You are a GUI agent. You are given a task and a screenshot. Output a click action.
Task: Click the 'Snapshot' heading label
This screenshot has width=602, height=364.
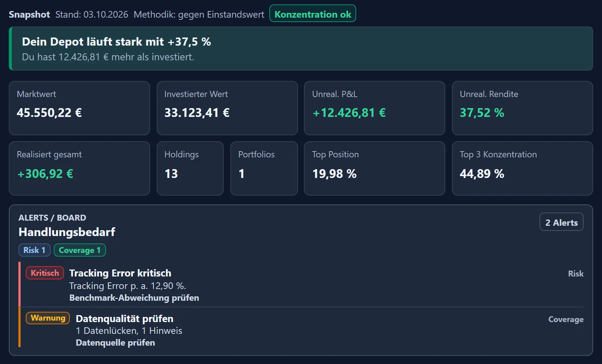tap(29, 14)
